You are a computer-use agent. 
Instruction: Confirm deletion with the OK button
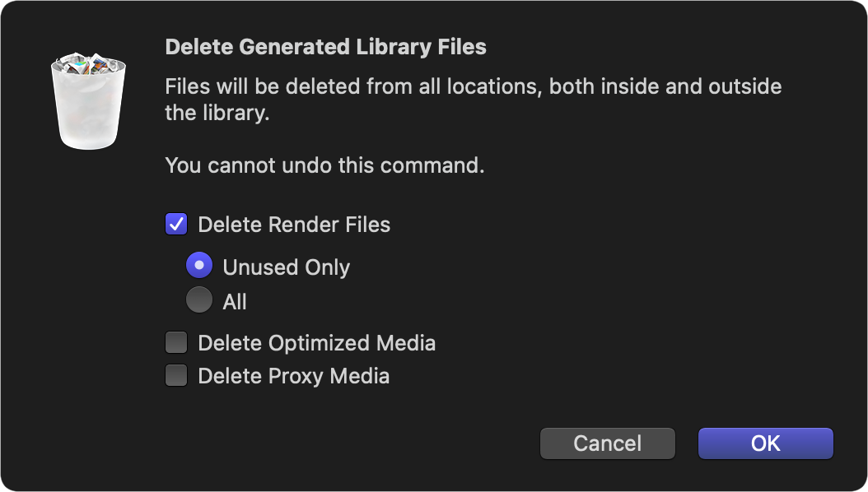[766, 443]
